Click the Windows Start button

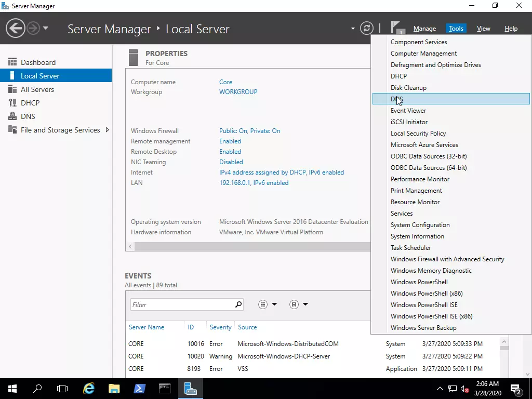12,388
